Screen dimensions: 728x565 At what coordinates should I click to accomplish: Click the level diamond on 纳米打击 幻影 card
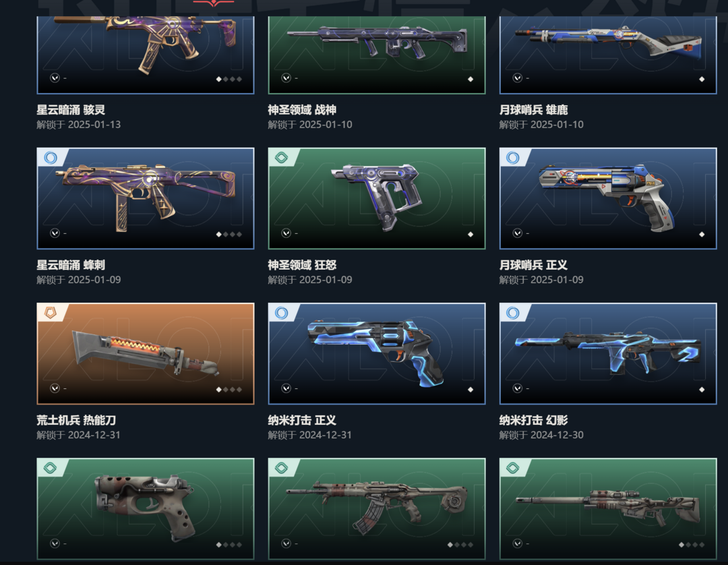point(702,390)
